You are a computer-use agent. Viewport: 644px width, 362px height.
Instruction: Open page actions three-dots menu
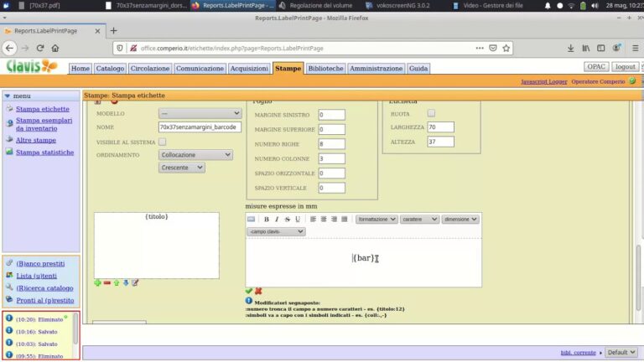click(x=480, y=48)
